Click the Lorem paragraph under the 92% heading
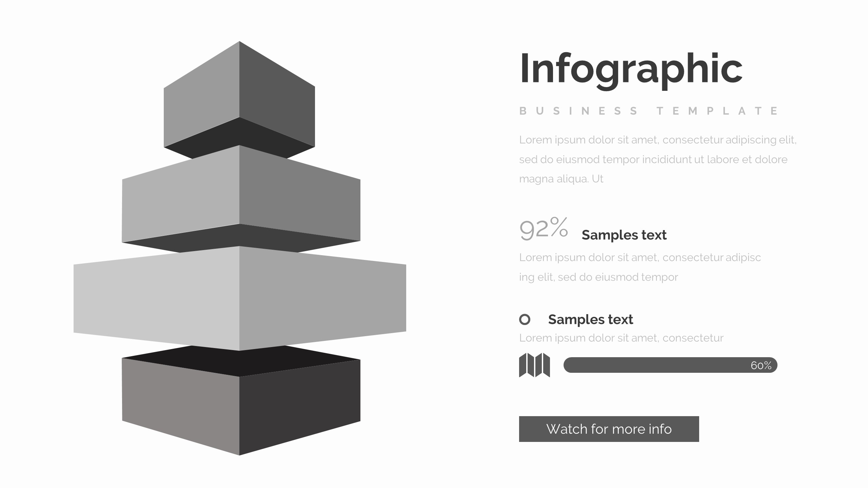868x488 pixels. click(639, 267)
